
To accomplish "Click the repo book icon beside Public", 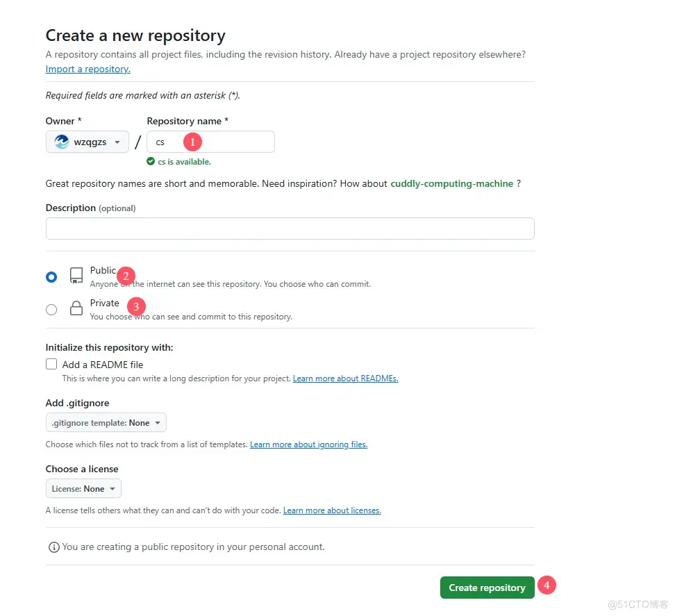I will [x=76, y=276].
